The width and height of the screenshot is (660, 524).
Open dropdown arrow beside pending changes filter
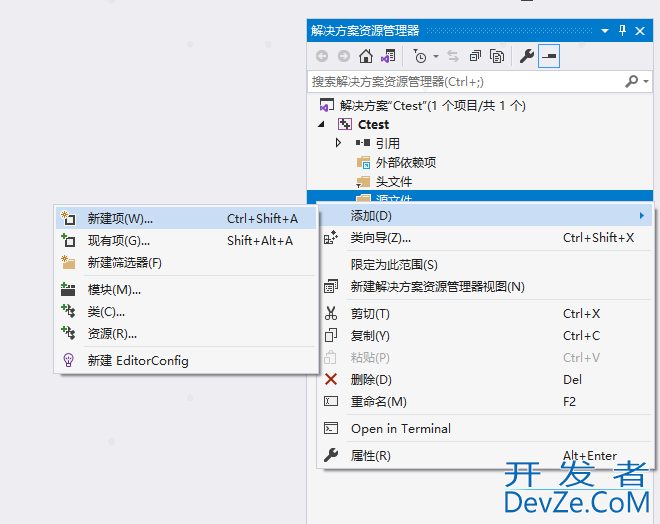[436, 56]
